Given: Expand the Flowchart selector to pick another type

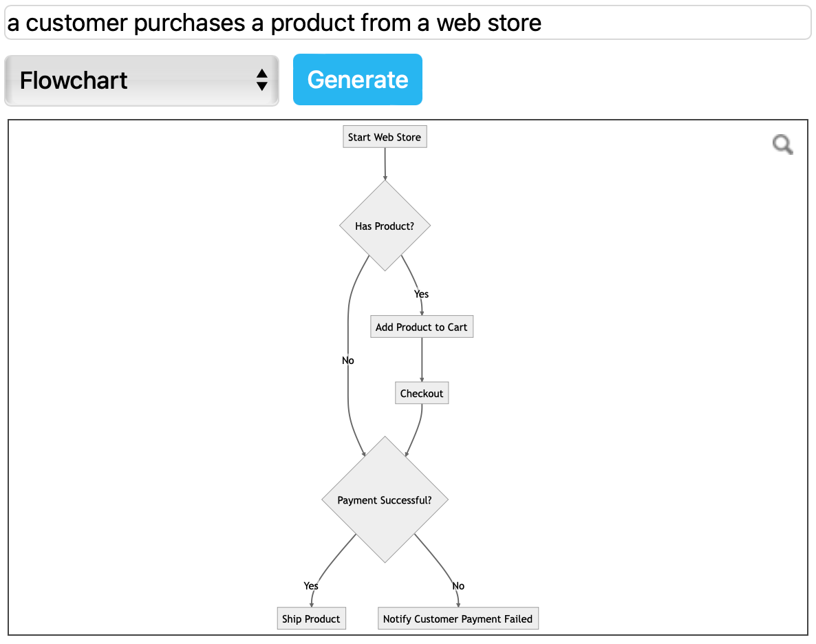Looking at the screenshot, I should click(141, 80).
